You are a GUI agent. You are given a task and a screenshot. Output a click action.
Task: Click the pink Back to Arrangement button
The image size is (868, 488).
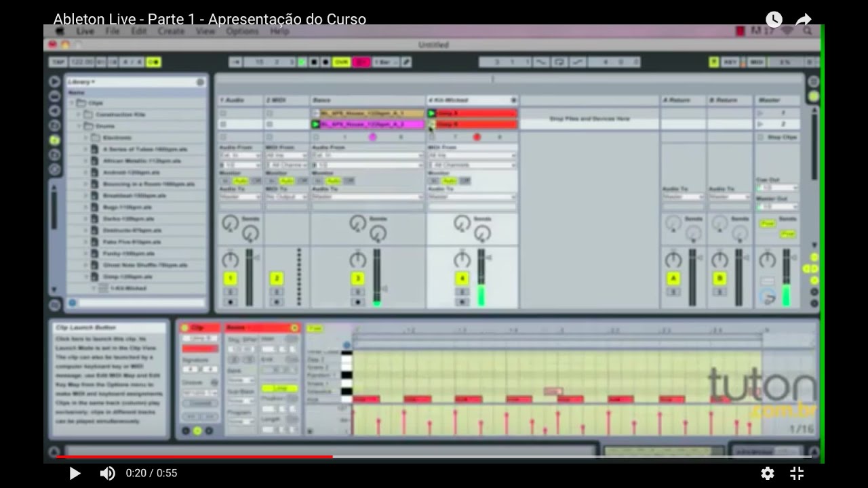[361, 62]
